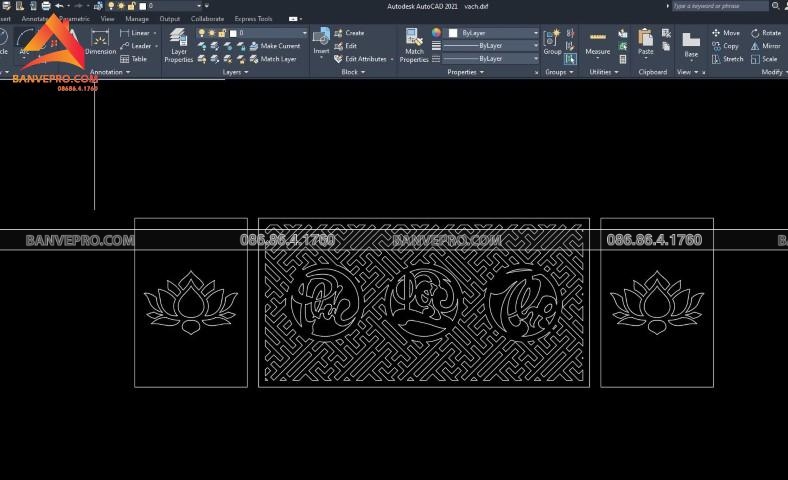The height and width of the screenshot is (480, 788).
Task: Click Match Properties tool
Action: pos(414,45)
